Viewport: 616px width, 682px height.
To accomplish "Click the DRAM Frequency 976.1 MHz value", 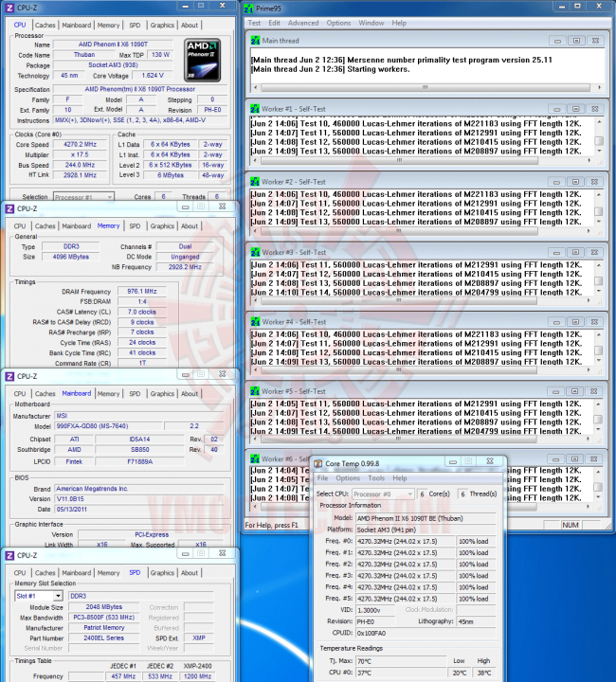I will coord(142,292).
